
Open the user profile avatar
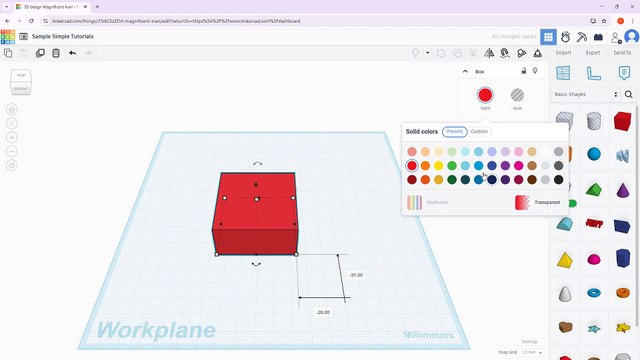(632, 37)
